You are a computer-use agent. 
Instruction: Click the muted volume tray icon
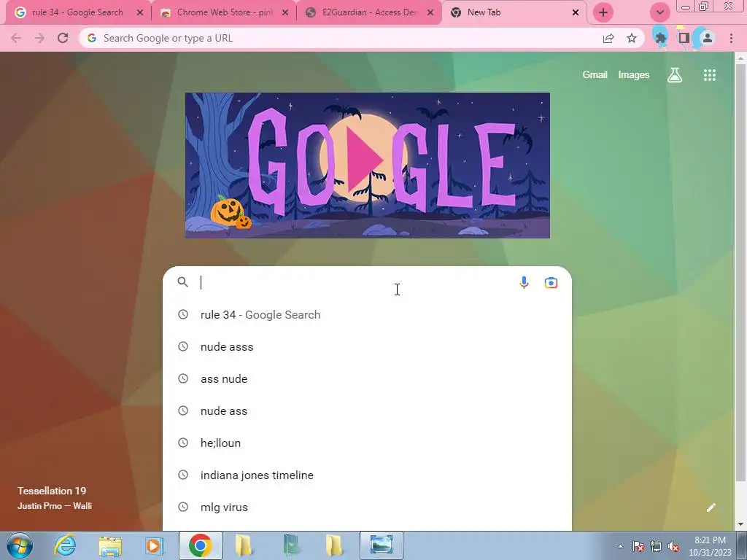click(673, 546)
